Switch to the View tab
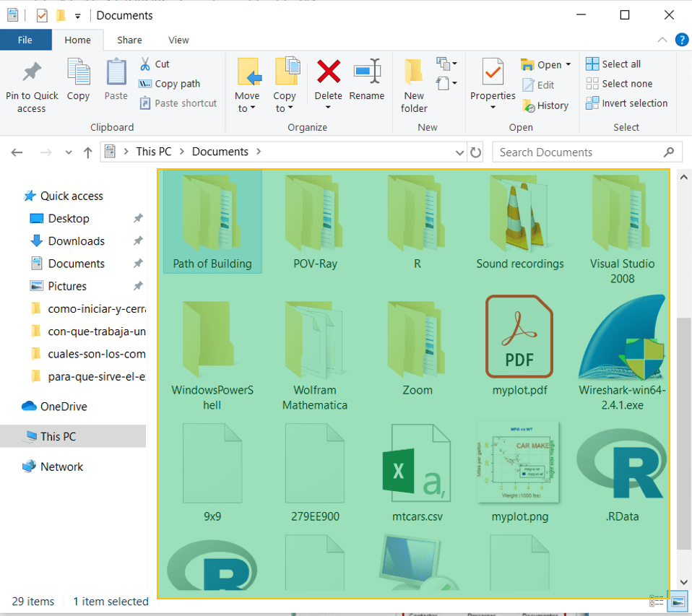This screenshot has height=616, width=692. pyautogui.click(x=178, y=40)
